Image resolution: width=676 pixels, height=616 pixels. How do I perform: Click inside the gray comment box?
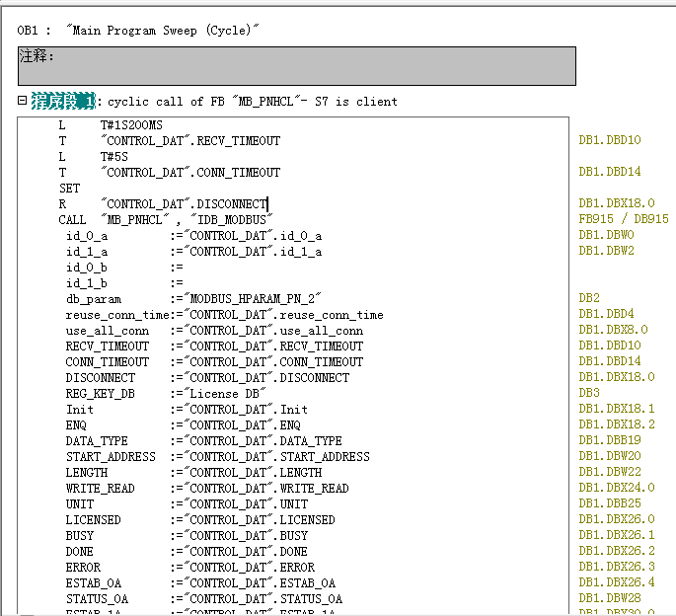click(297, 66)
